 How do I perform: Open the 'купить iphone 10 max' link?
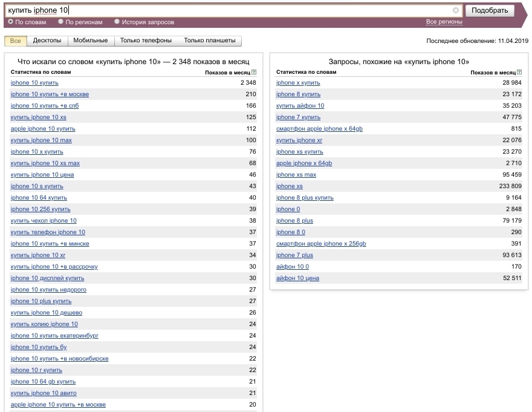[x=41, y=140]
